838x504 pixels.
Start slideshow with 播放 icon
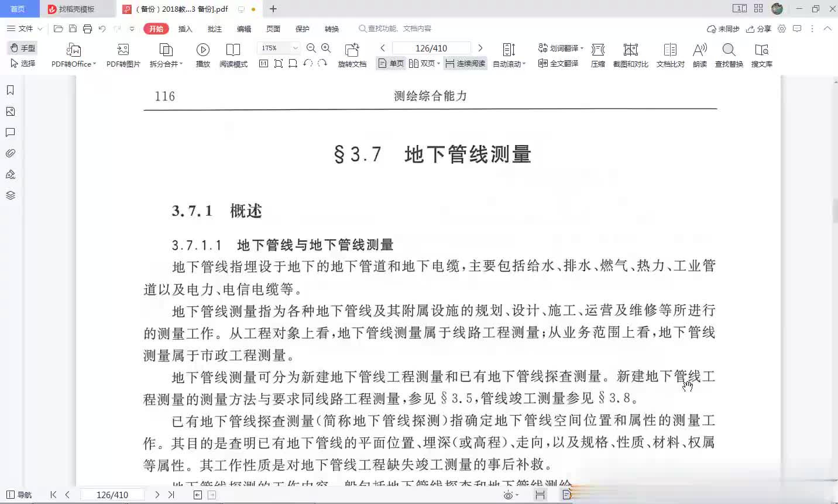point(202,50)
